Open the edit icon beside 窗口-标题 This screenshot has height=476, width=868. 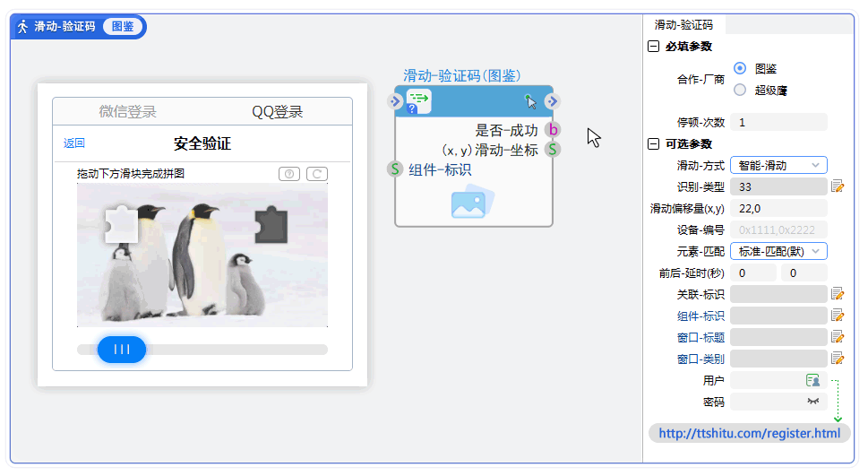(x=838, y=337)
